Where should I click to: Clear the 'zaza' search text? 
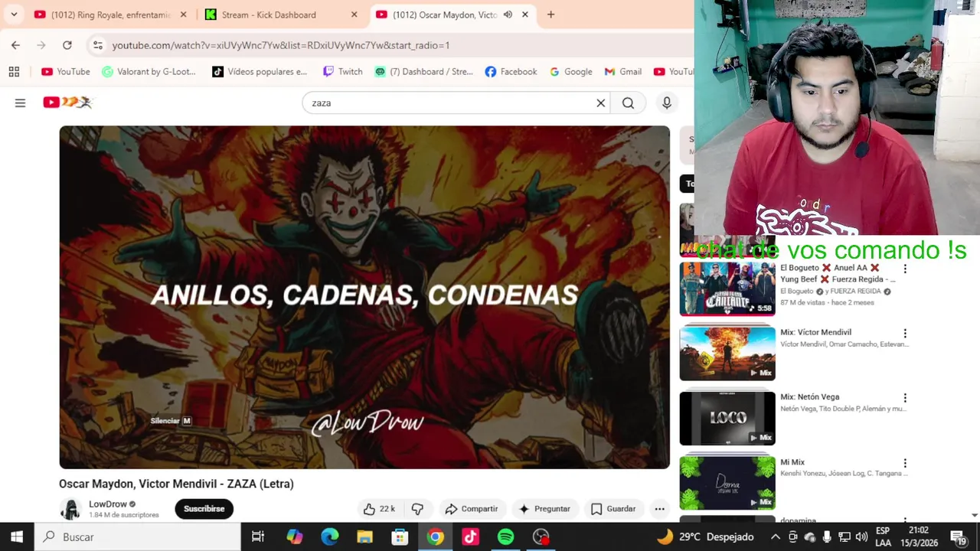(x=601, y=103)
